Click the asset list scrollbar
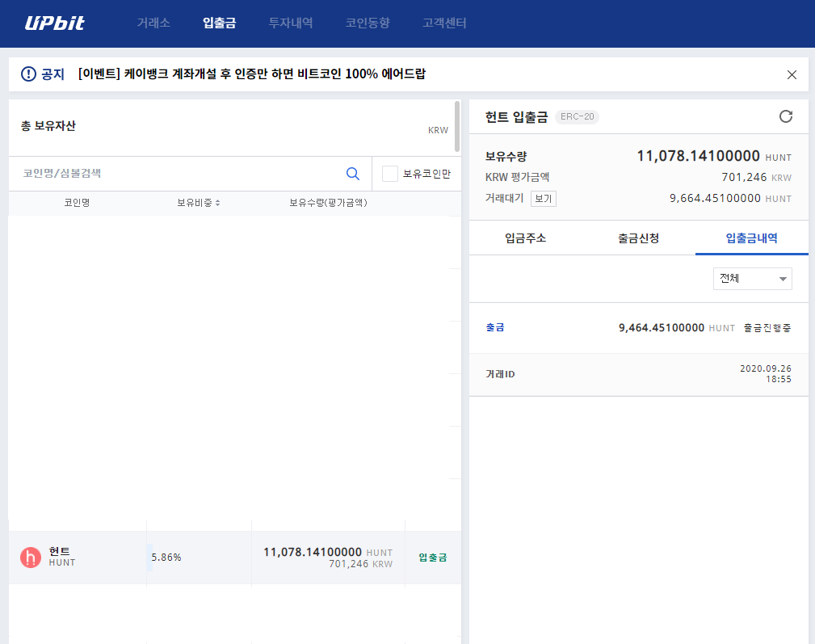The image size is (815, 644). point(457,126)
